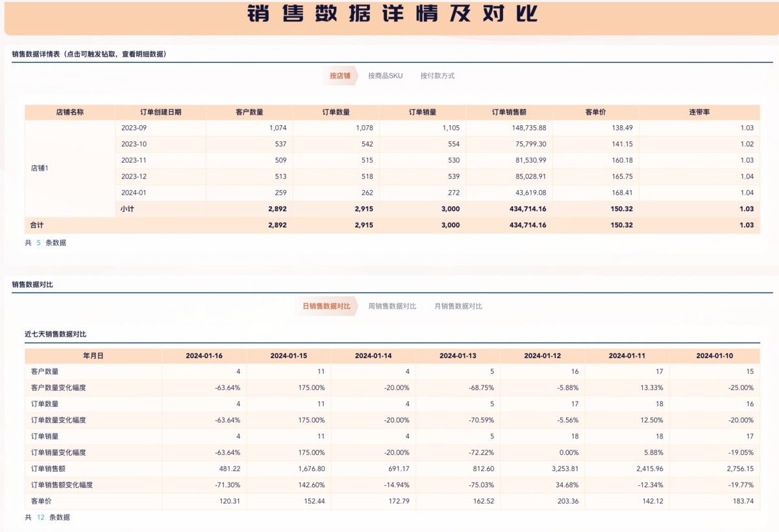
Task: Click the value 1,676.80
Action: [312, 468]
